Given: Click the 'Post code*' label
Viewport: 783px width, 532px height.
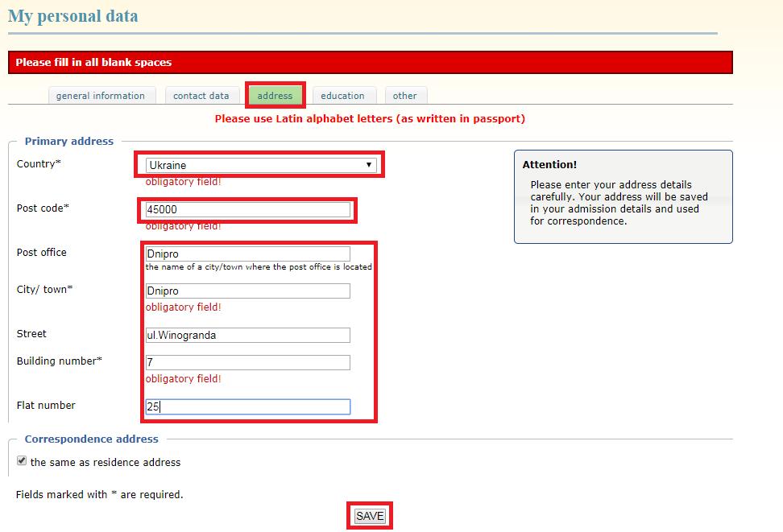Looking at the screenshot, I should 43,208.
